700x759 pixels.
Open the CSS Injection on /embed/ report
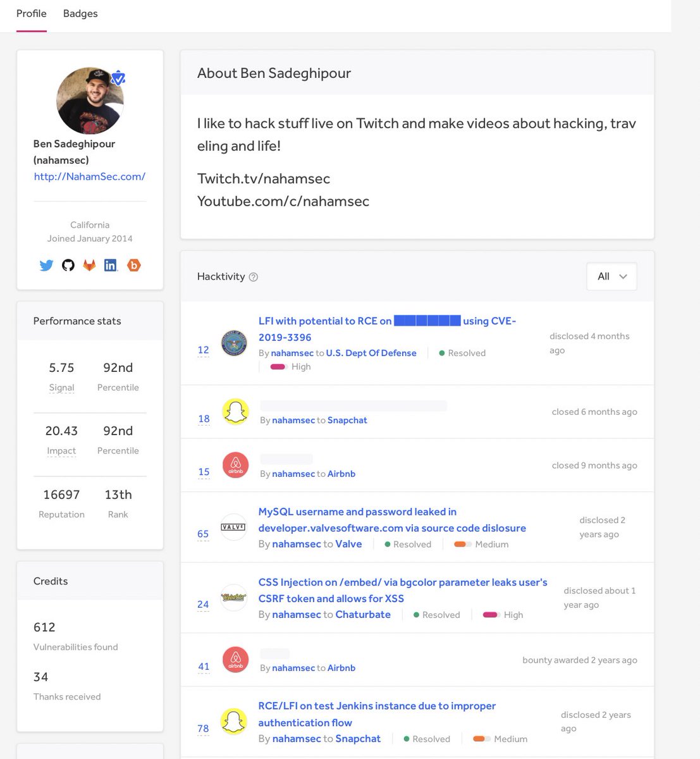point(403,590)
